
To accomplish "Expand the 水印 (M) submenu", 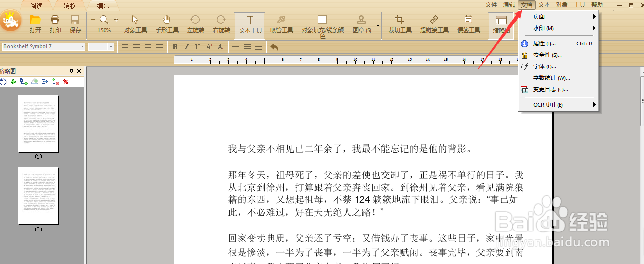I will [559, 28].
